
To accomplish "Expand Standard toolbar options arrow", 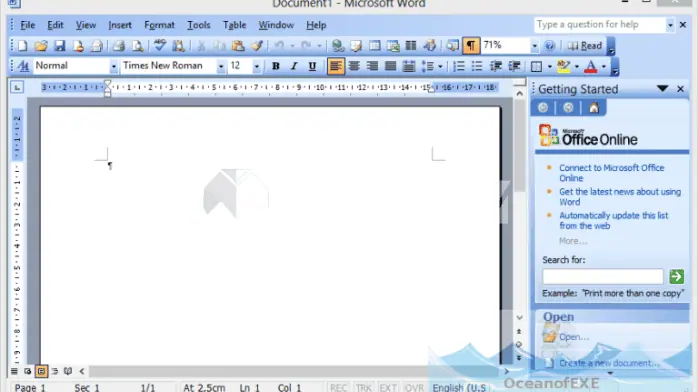I will click(x=611, y=46).
